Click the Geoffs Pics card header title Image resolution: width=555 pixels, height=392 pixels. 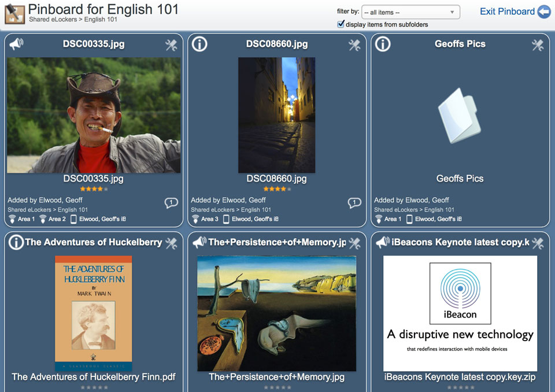tap(460, 44)
